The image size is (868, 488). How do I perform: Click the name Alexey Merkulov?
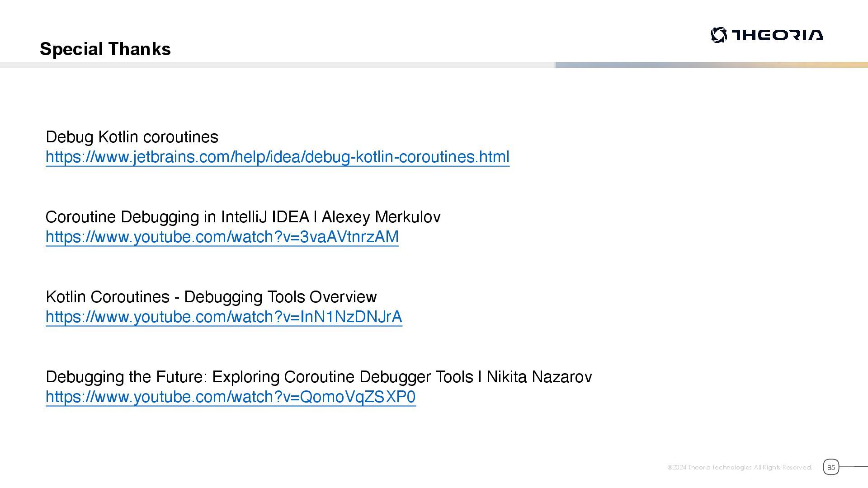coord(381,217)
